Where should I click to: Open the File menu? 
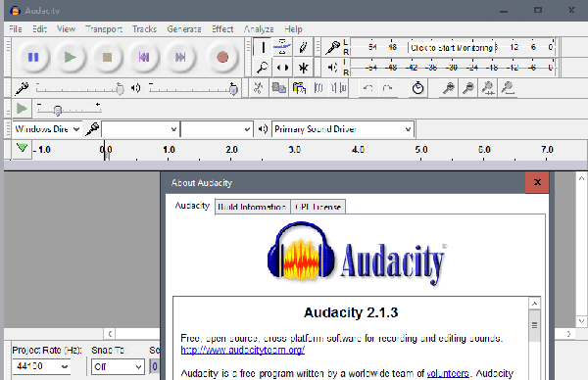pyautogui.click(x=16, y=29)
